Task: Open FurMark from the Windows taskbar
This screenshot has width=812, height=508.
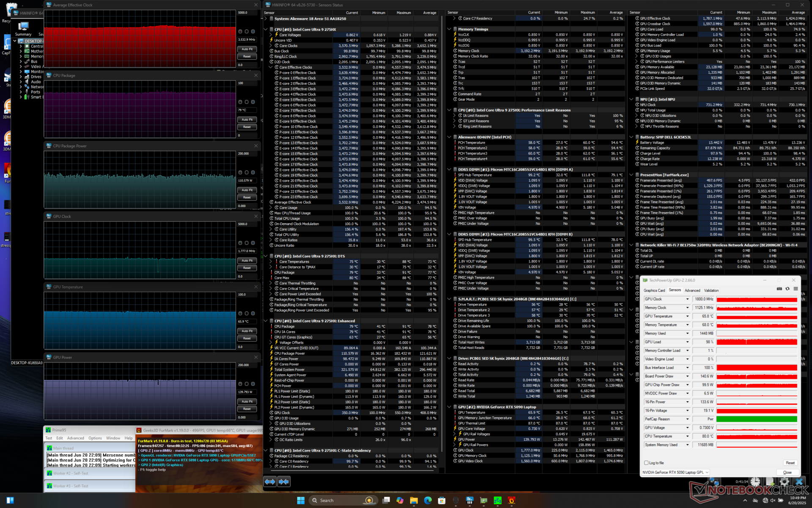Action: tap(511, 500)
